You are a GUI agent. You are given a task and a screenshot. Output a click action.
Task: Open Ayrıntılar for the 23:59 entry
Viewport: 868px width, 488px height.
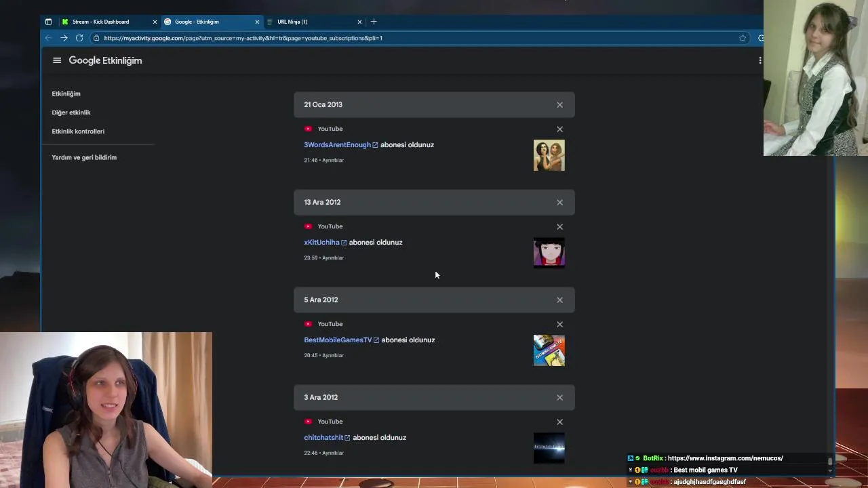point(333,258)
